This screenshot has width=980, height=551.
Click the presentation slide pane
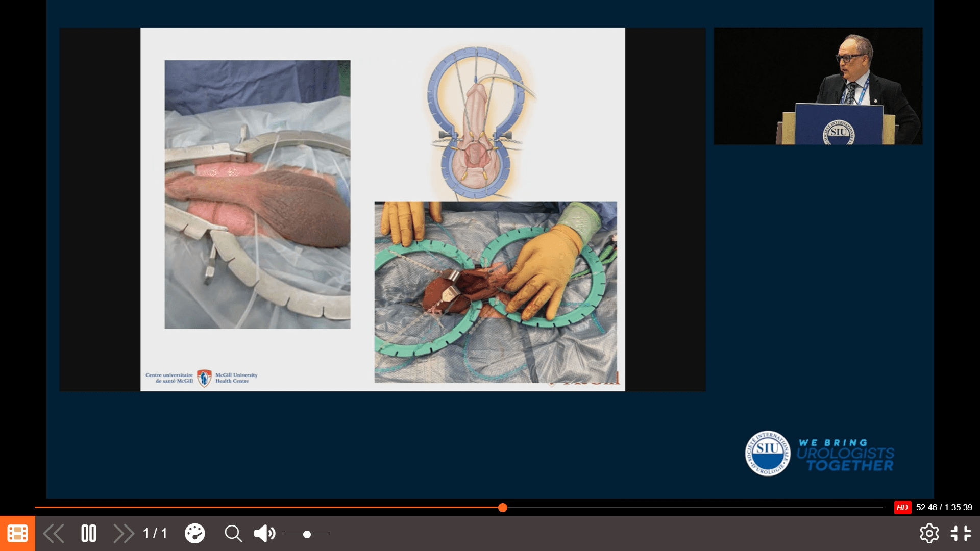[x=383, y=210]
